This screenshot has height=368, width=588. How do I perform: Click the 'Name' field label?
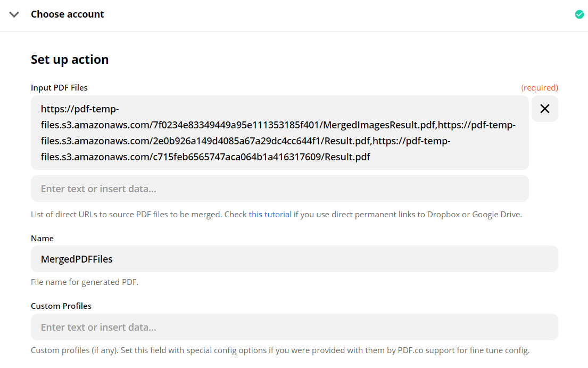(x=42, y=239)
